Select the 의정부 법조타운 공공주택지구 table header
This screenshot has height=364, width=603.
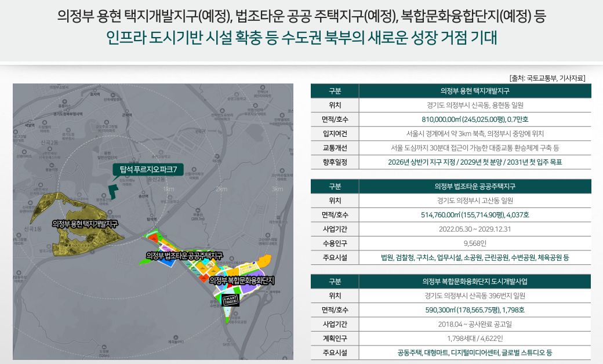pos(475,187)
